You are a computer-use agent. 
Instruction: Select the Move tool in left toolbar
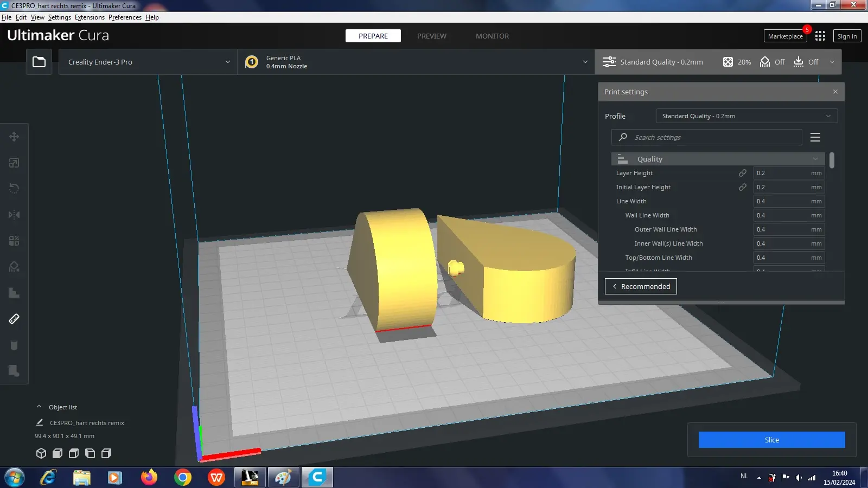coord(14,137)
